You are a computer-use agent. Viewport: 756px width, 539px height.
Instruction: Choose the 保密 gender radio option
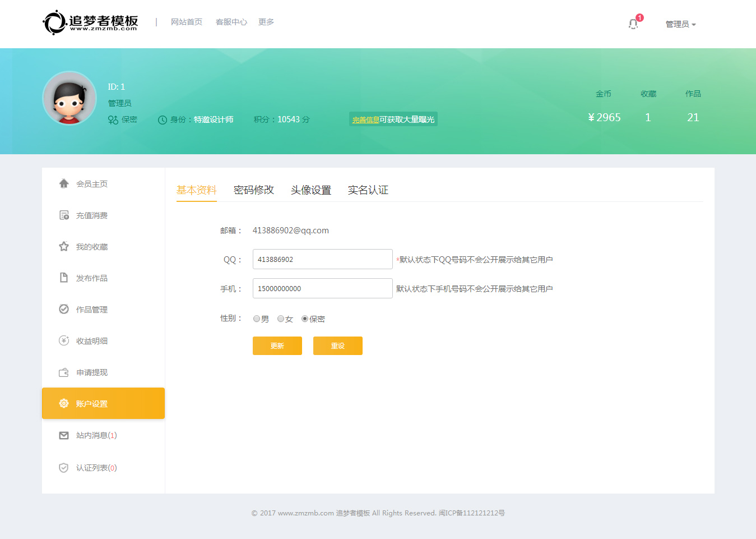click(305, 319)
